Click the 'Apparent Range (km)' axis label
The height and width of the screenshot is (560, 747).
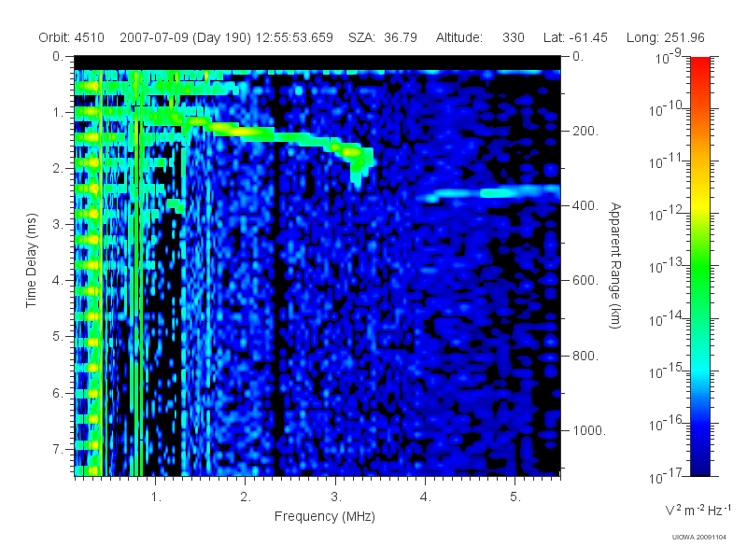615,265
